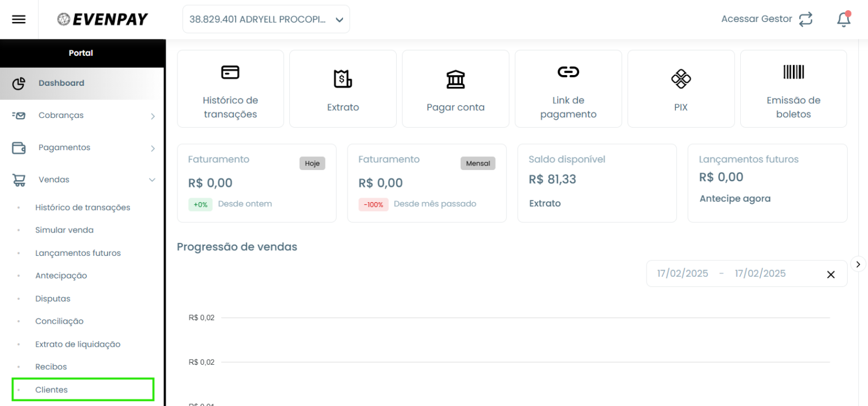The width and height of the screenshot is (868, 406).
Task: Click the Emissão de boletos card label
Action: (x=793, y=107)
